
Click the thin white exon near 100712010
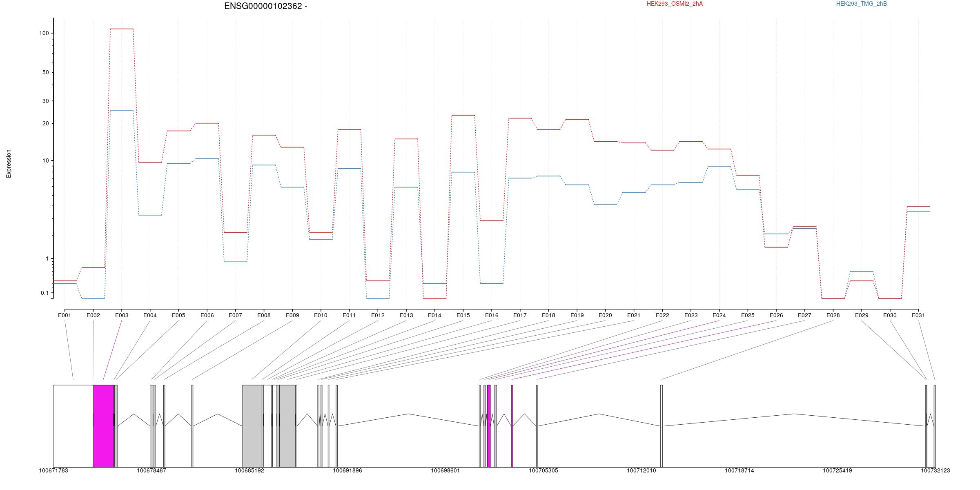[x=661, y=426]
